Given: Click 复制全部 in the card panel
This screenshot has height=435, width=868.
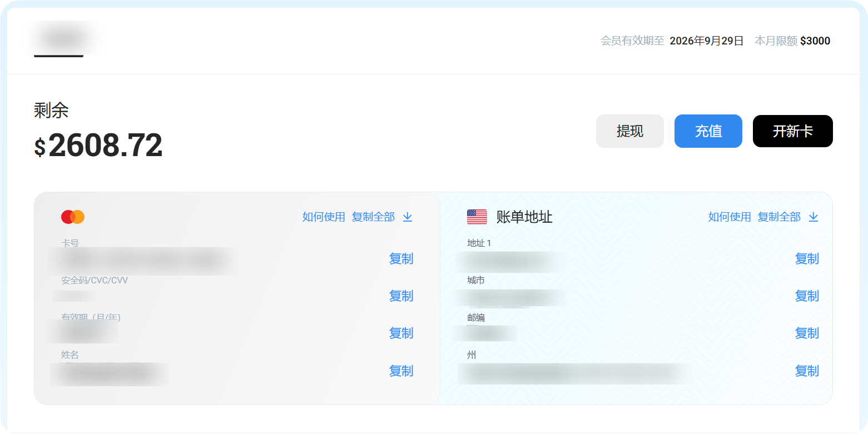Looking at the screenshot, I should 373,217.
